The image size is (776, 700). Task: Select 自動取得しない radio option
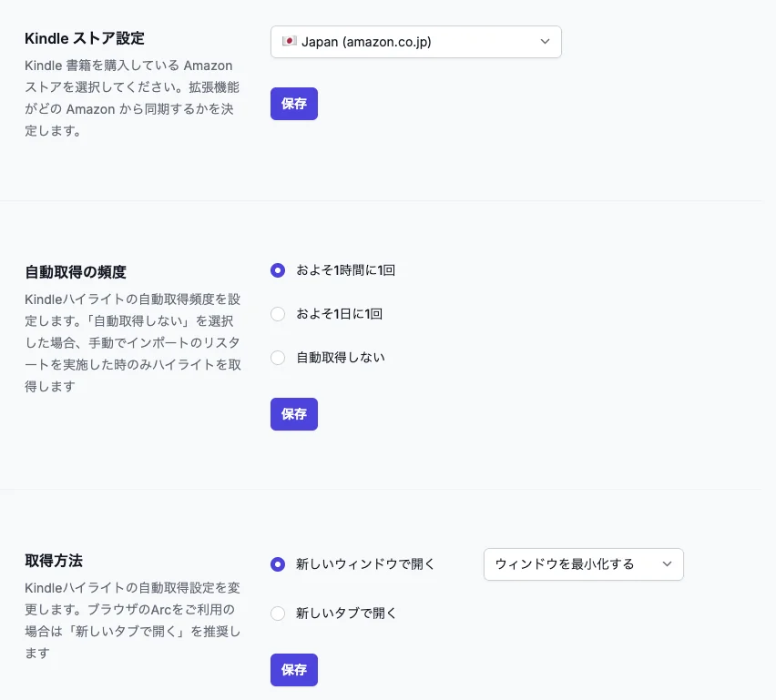point(278,357)
